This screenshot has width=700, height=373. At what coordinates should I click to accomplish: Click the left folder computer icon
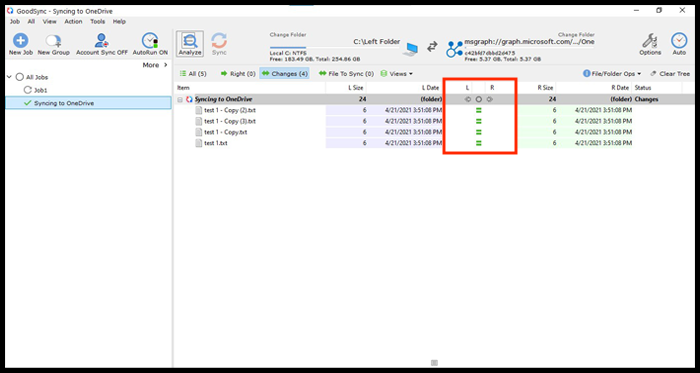(x=410, y=50)
